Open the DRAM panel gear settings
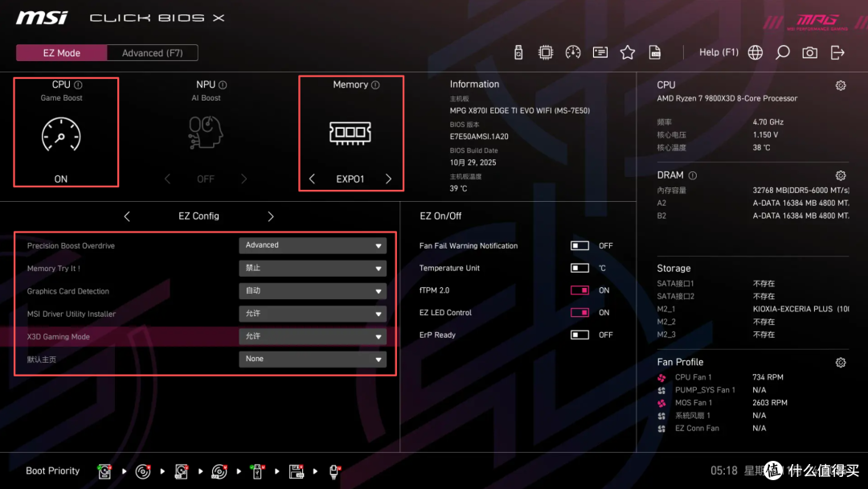 841,175
